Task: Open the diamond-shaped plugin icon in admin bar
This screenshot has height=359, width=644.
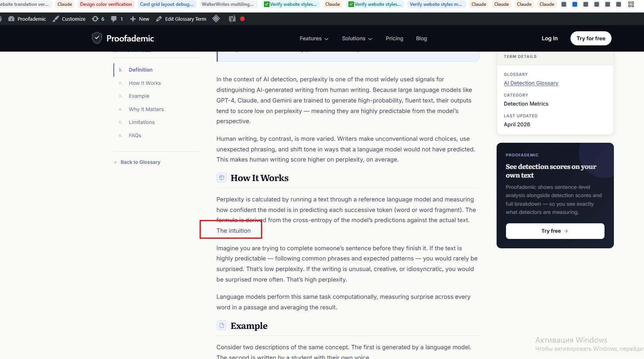Action: [x=216, y=19]
